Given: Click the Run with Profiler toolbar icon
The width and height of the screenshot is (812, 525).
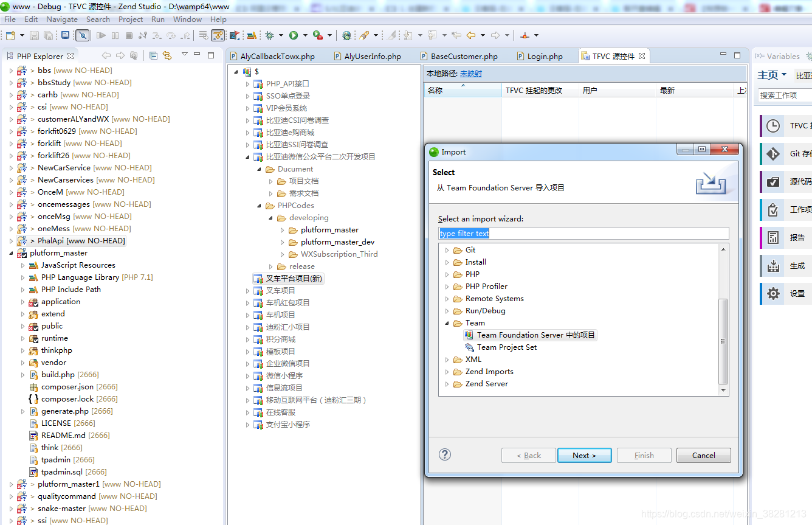Looking at the screenshot, I should 317,35.
